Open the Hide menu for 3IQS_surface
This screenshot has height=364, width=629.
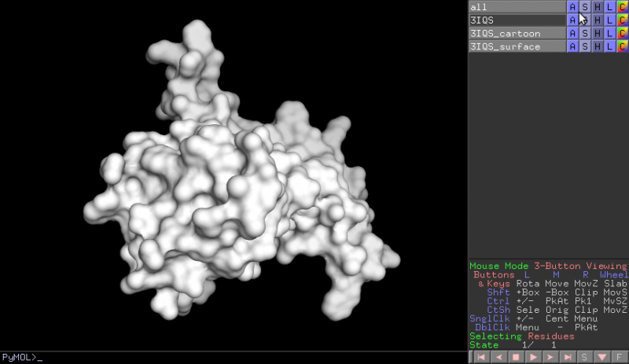597,46
